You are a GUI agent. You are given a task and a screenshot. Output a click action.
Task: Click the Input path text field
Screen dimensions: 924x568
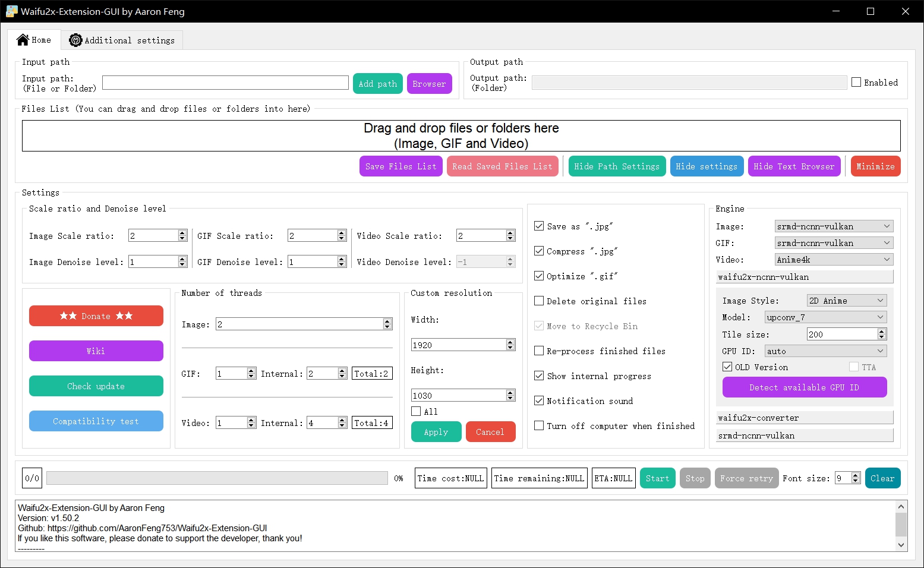225,83
